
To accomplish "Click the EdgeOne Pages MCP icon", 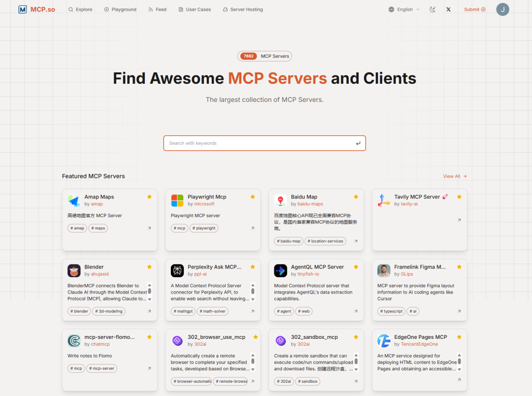I will (384, 340).
